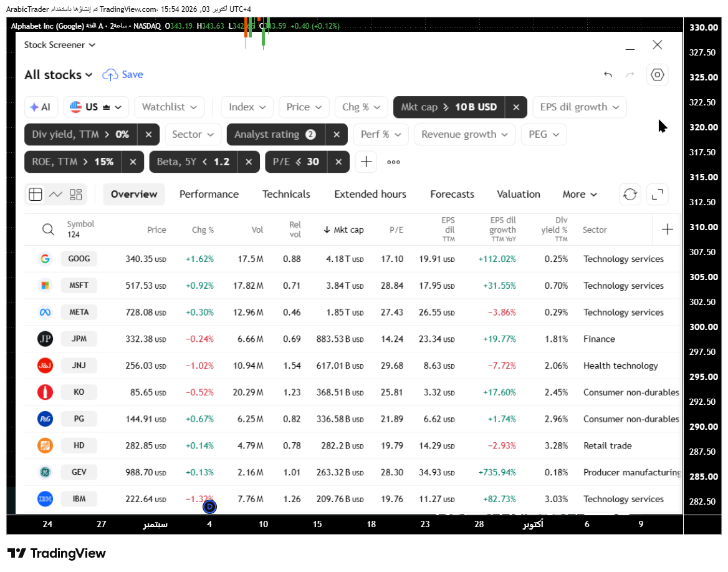
Task: Open the Index filter dropdown
Action: pos(247,107)
